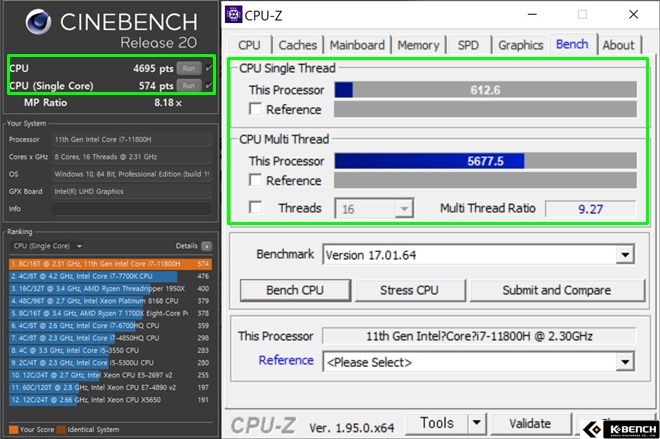The height and width of the screenshot is (439, 660).
Task: Select ranking row Intel Core i7-6700HQ
Action: tap(110, 326)
